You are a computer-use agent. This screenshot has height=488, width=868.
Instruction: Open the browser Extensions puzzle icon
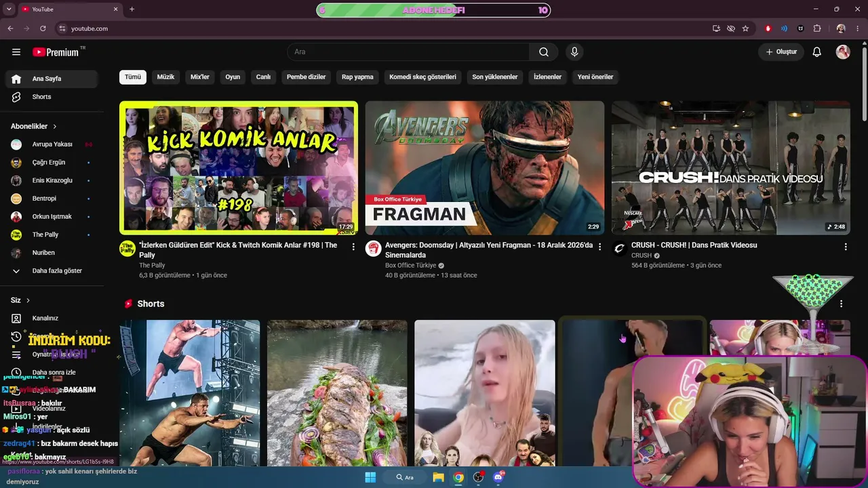point(817,28)
